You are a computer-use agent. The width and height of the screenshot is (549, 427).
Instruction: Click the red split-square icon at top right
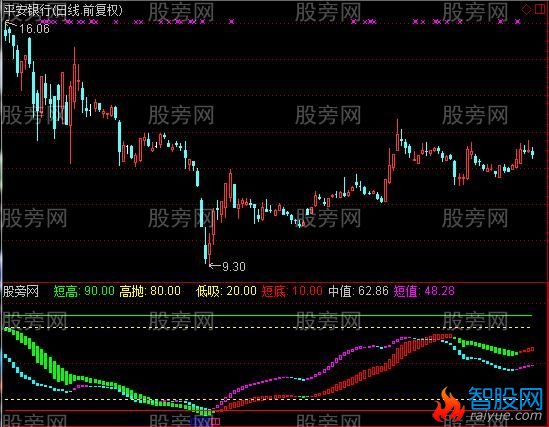540,9
